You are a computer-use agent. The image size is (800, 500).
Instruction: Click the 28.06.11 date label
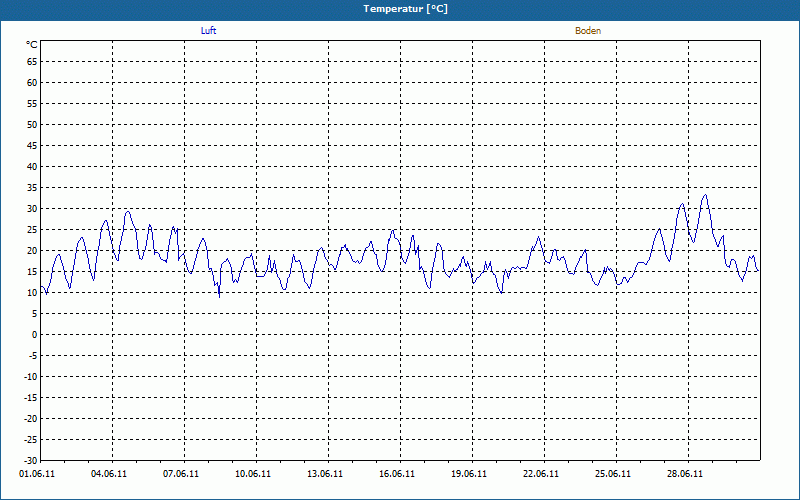click(x=684, y=474)
